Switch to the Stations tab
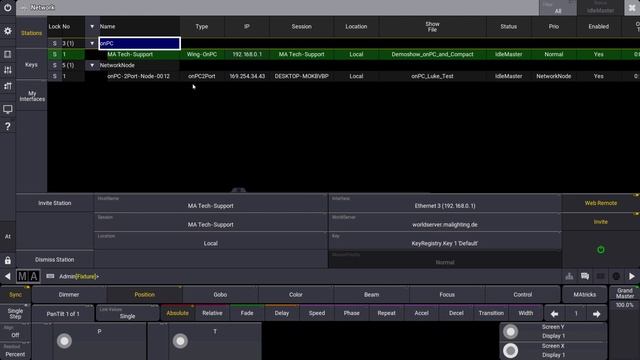The image size is (640, 360). tap(31, 33)
